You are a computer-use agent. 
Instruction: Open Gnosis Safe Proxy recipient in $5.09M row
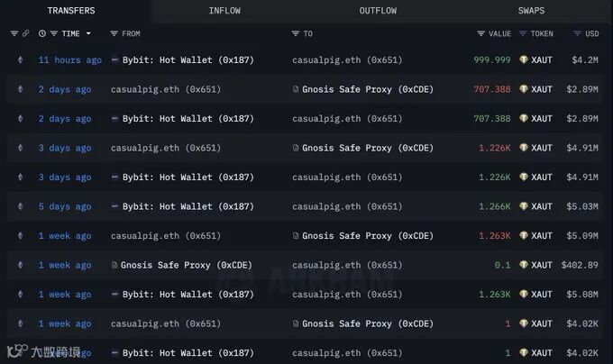368,236
